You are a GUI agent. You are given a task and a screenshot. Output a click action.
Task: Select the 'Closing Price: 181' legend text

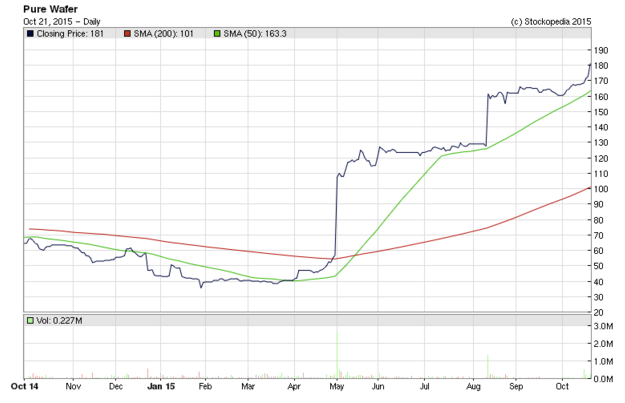point(70,34)
